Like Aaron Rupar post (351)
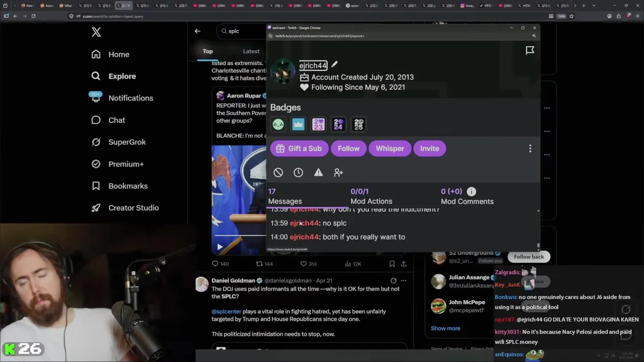 (x=308, y=263)
